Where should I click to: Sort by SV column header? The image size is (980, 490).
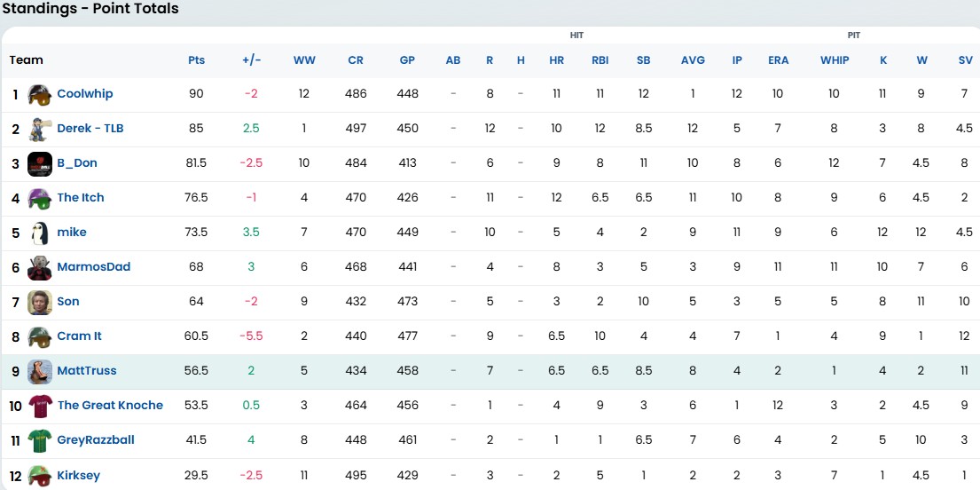[x=964, y=60]
